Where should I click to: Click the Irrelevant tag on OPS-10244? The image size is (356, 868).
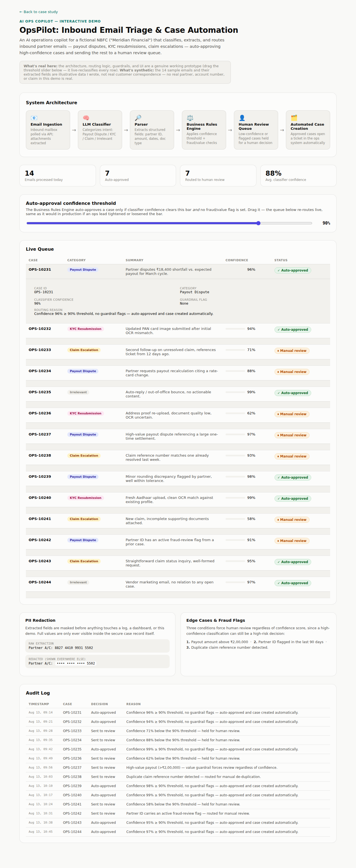pos(78,582)
